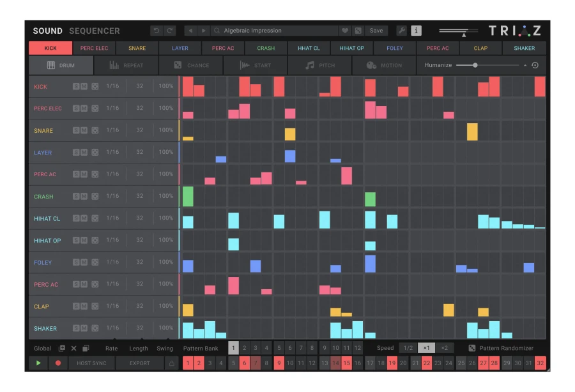Image resolution: width=575 pixels, height=392 pixels.
Task: Open the Global Rate dropdown
Action: pos(111,349)
